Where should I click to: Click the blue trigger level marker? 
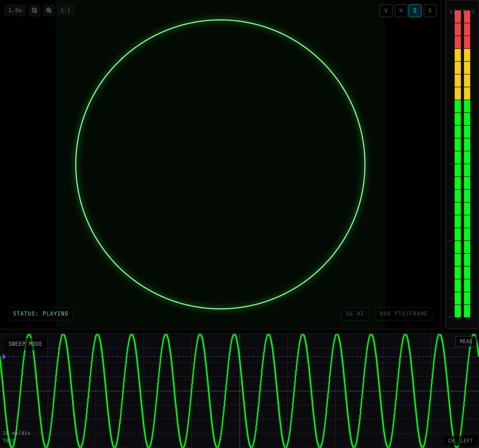pos(4,357)
